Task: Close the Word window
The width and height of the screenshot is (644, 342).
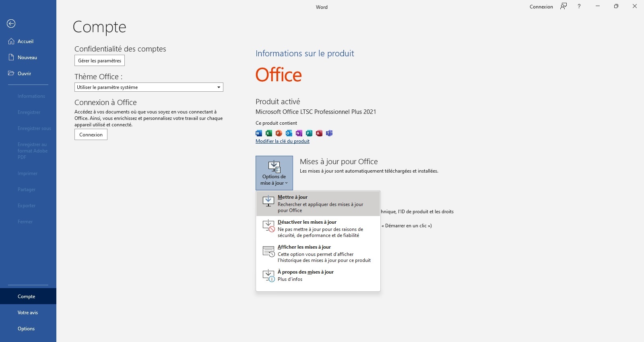Action: [635, 6]
